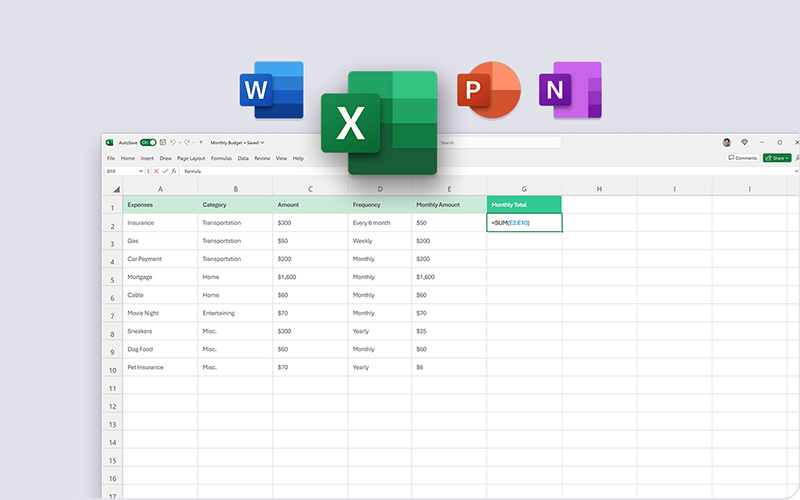Click the premium diamond icon
This screenshot has width=800, height=500.
tap(744, 143)
